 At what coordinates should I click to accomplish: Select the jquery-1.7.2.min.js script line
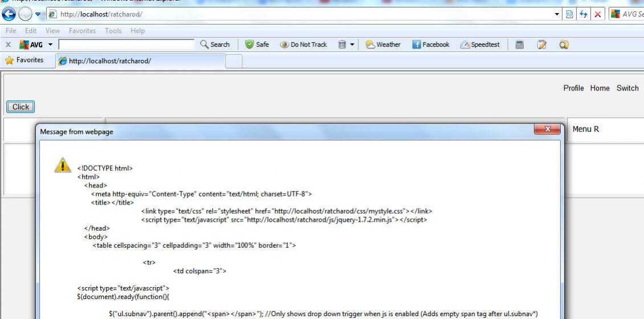[284, 220]
